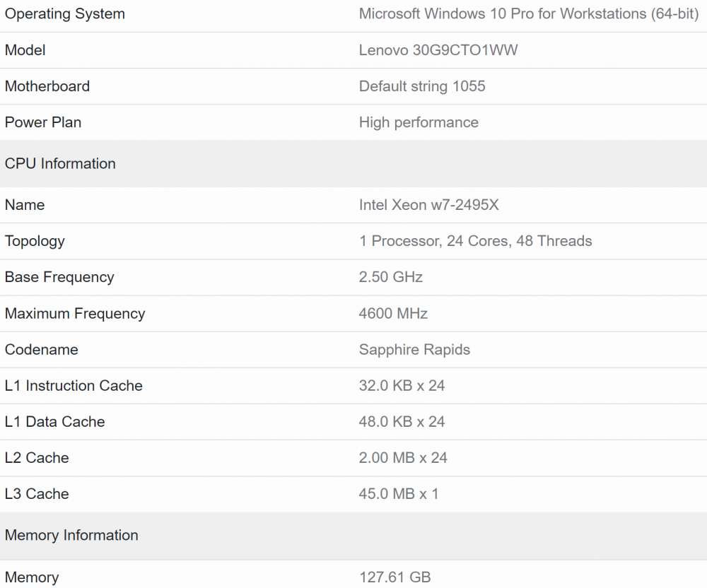Screen dimensions: 707x588
Task: Select the 'Sapphire Rapids' value
Action: [x=415, y=350]
